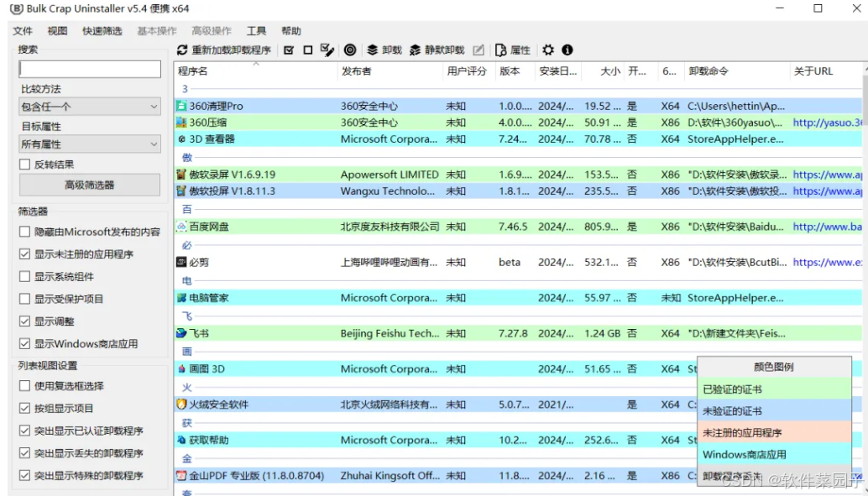868x496 pixels.
Task: Open settings with the gear icon
Action: pos(548,50)
